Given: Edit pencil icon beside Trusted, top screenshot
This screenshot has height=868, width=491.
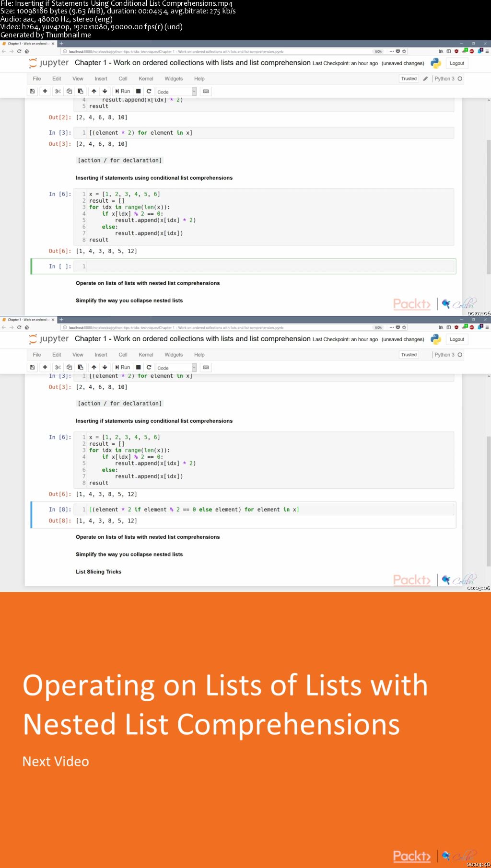Looking at the screenshot, I should pos(425,79).
